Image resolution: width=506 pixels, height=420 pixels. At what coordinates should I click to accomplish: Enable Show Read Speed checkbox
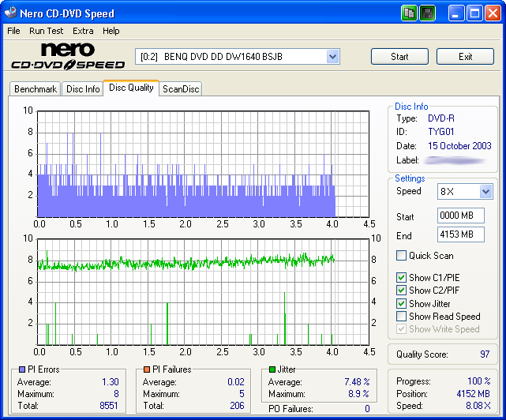tap(402, 317)
